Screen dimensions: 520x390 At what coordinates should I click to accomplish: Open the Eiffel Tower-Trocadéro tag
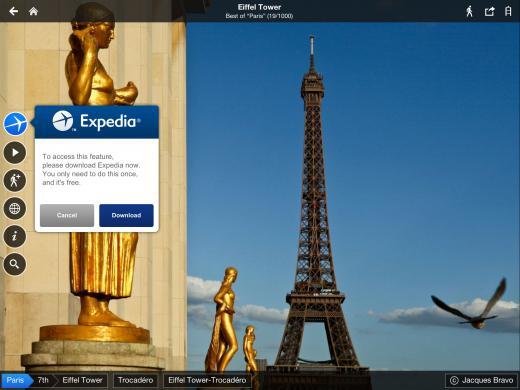point(207,380)
